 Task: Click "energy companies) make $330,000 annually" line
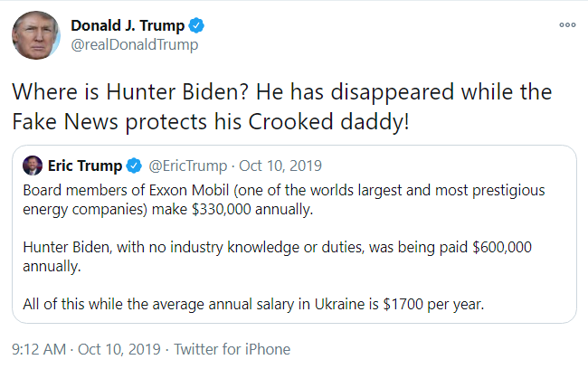tap(167, 209)
